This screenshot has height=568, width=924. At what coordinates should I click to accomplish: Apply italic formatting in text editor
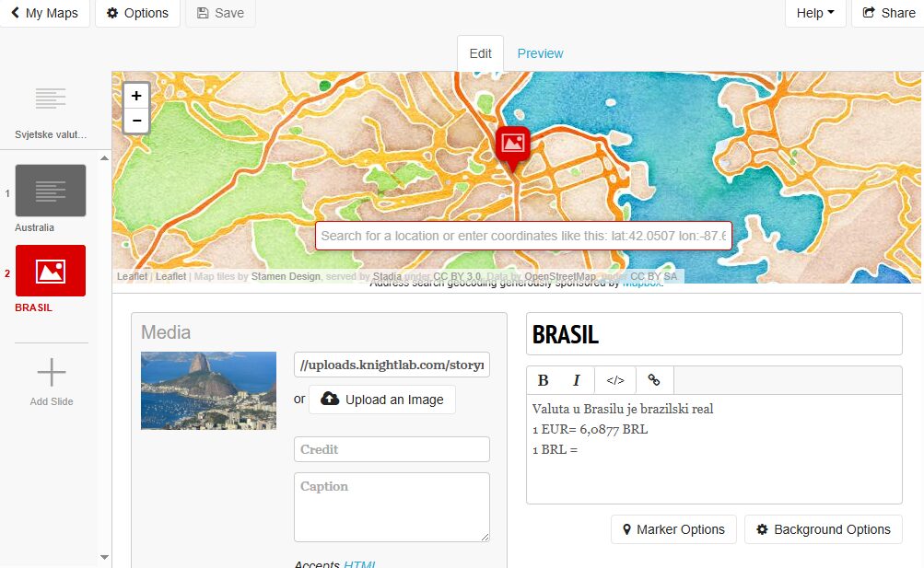coord(577,380)
